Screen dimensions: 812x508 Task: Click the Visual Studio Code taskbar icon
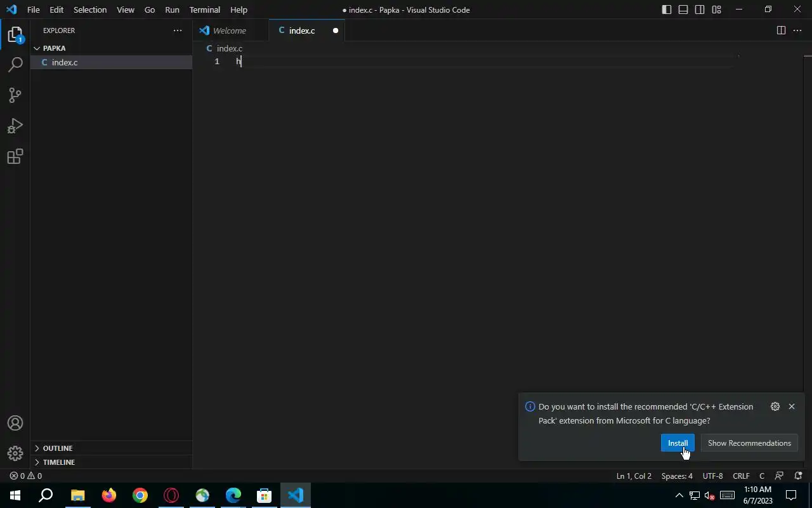pyautogui.click(x=296, y=495)
